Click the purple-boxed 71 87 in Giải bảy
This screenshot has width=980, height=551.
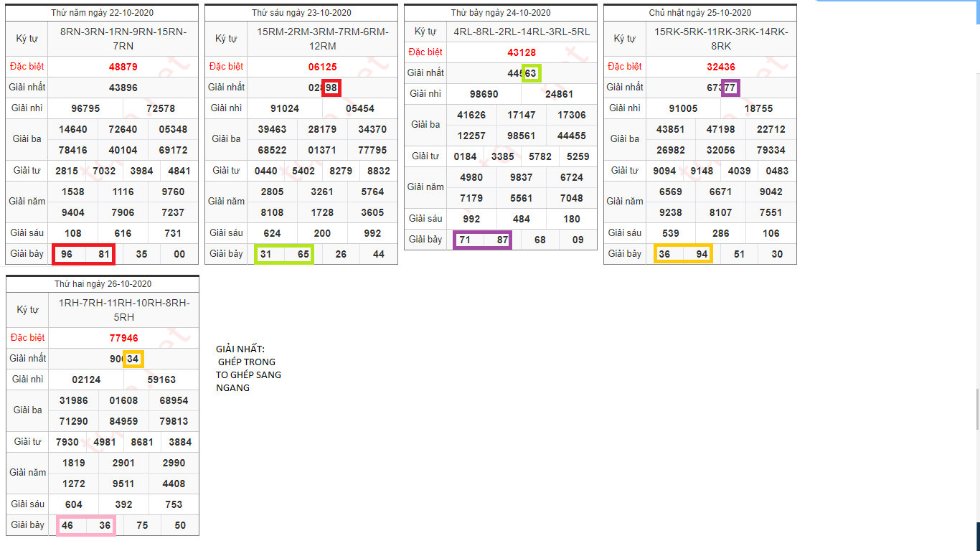483,240
